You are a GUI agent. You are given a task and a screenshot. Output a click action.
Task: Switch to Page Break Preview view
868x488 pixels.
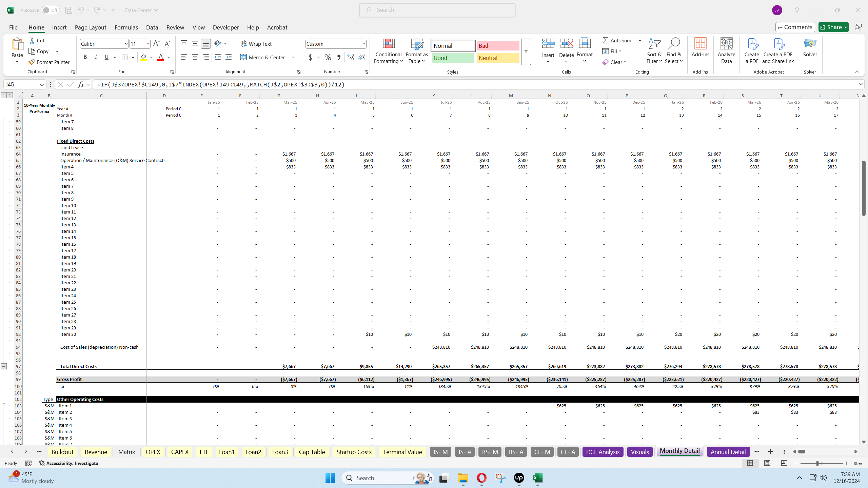(784, 463)
